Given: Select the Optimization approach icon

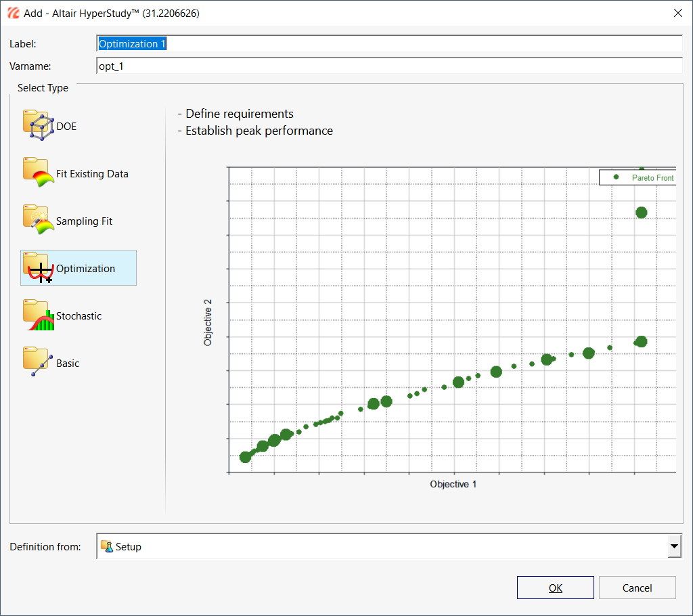Looking at the screenshot, I should click(x=39, y=268).
